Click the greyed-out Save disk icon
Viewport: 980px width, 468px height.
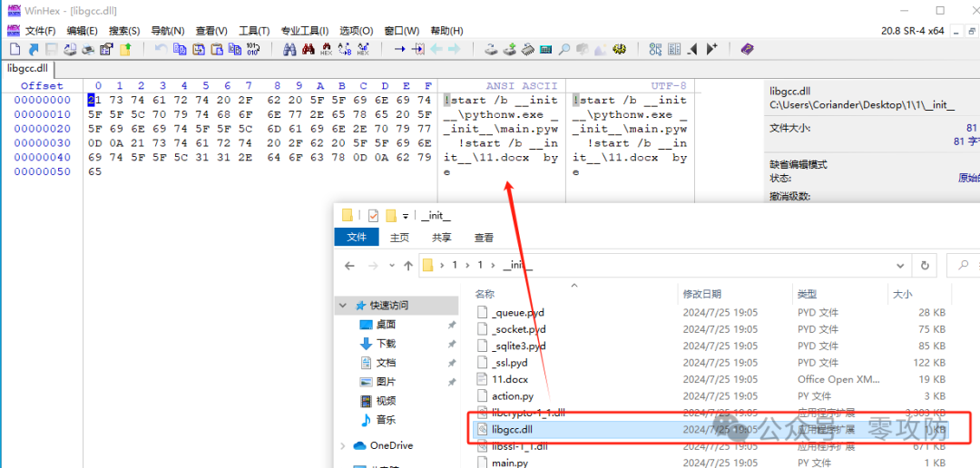coord(51,49)
